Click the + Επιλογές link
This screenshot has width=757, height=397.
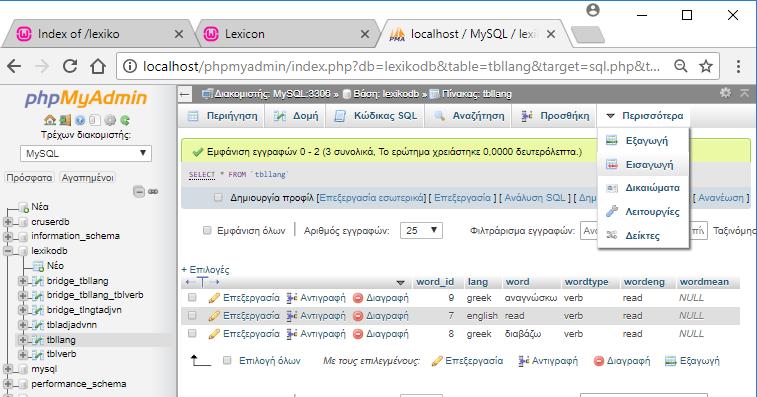click(x=205, y=269)
